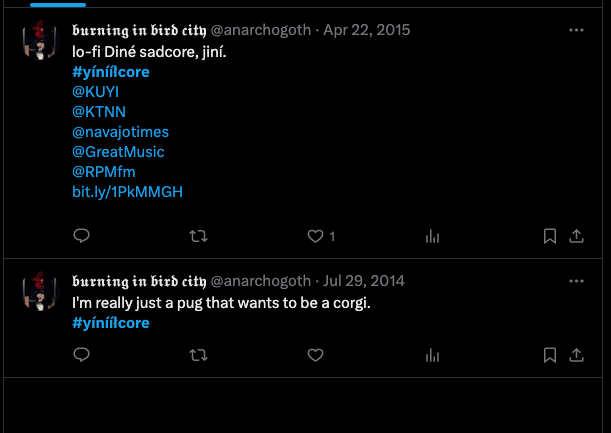View analytics for the pug tweet
Screen dimensions: 611x433
point(432,354)
